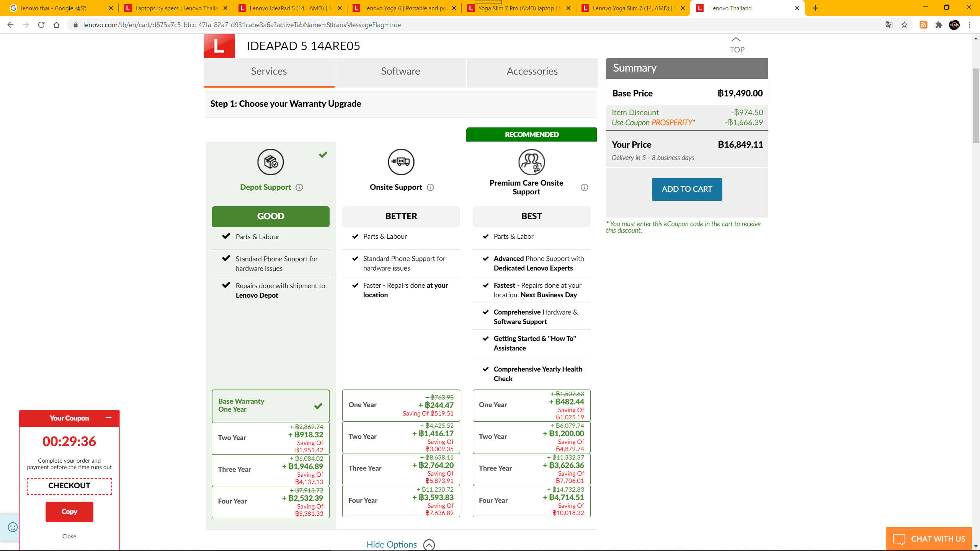Reload the current page
Image resolution: width=980 pixels, height=551 pixels.
click(x=41, y=25)
